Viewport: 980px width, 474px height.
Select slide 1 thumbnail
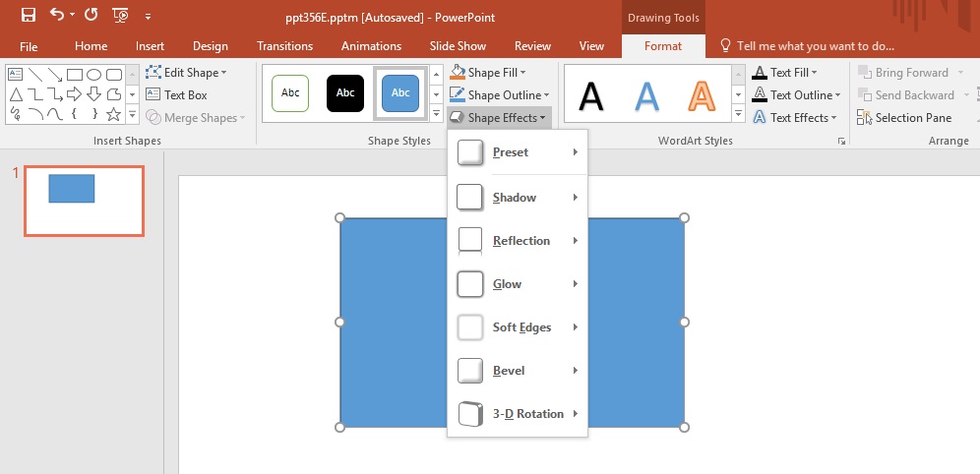pyautogui.click(x=85, y=201)
